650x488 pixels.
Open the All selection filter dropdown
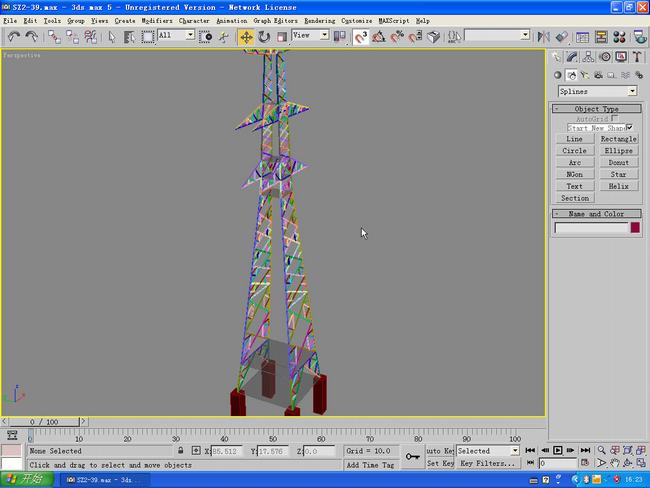click(190, 35)
